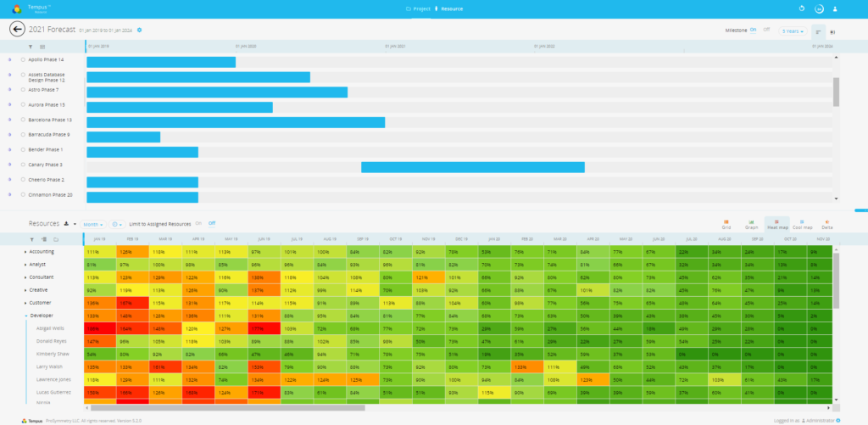Image resolution: width=868 pixels, height=425 pixels.
Task: Click the purple indicator icon for Astro Phase 7
Action: pyautogui.click(x=9, y=89)
